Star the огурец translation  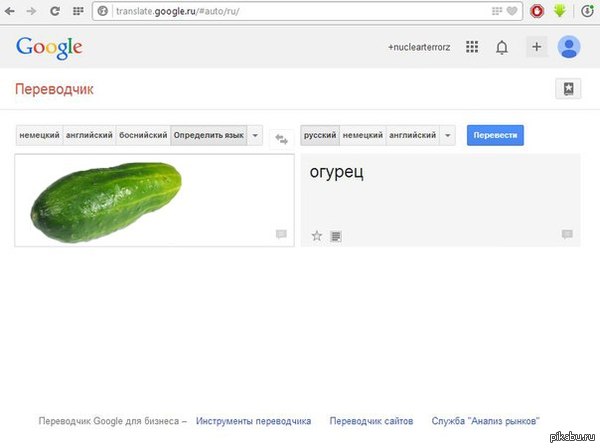(x=316, y=236)
